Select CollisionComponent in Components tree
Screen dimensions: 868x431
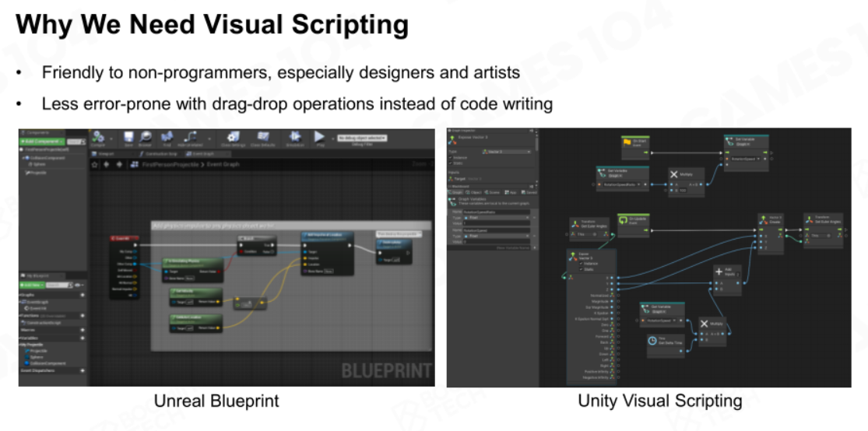pos(47,158)
